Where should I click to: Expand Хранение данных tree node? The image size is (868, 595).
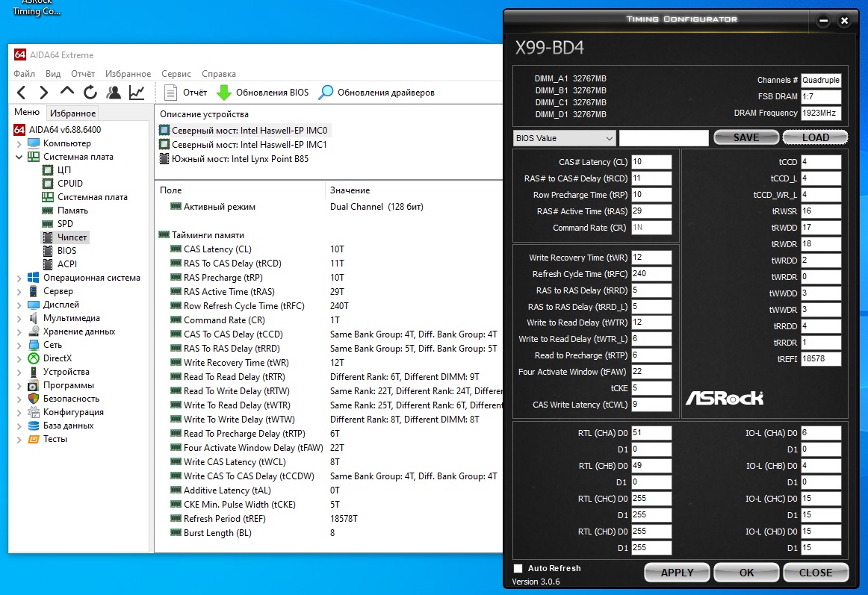click(x=19, y=331)
